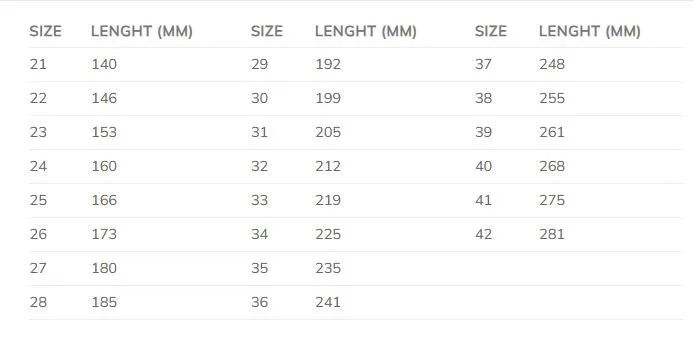Click the 192 length value

click(328, 64)
